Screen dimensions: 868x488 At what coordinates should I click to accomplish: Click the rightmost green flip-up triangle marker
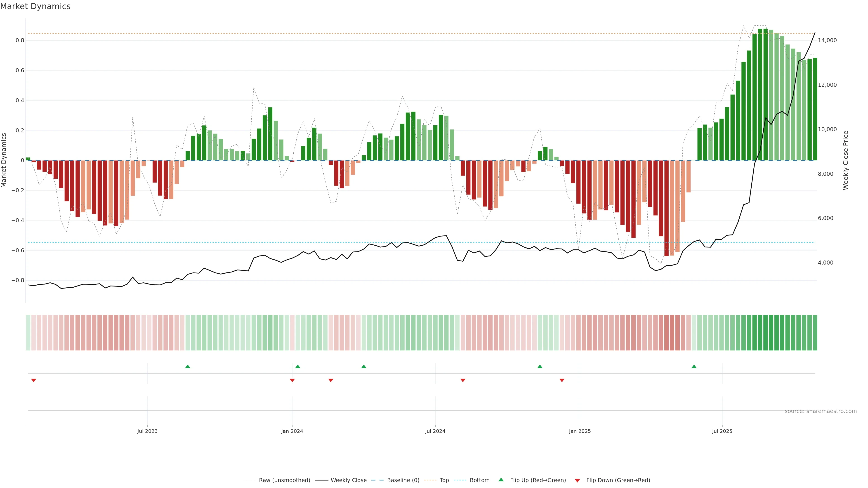point(694,366)
